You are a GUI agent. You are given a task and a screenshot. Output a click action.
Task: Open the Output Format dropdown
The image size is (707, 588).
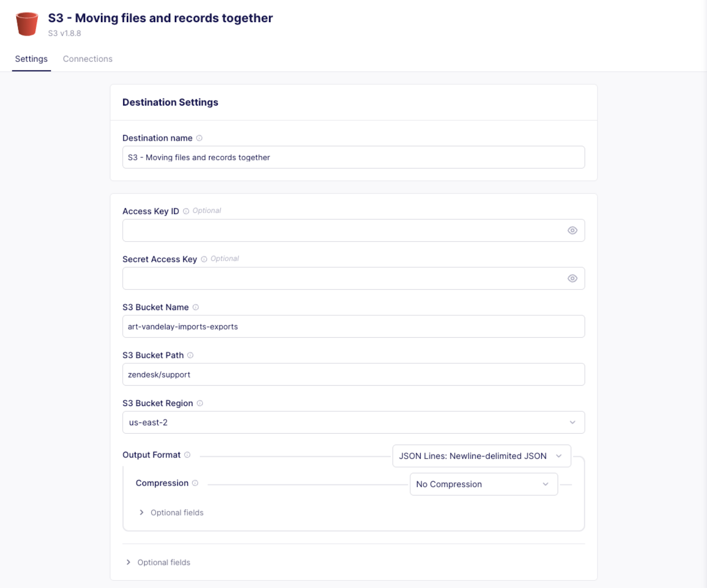[482, 456]
